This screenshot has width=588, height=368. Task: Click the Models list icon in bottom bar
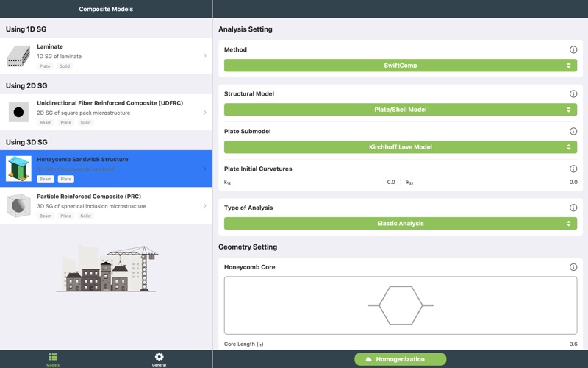[53, 357]
